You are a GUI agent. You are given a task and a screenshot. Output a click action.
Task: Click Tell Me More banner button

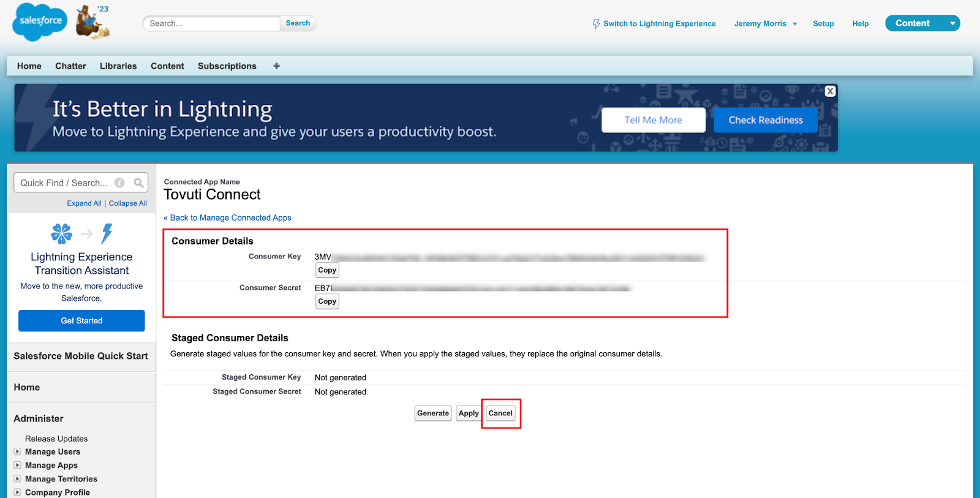click(654, 120)
